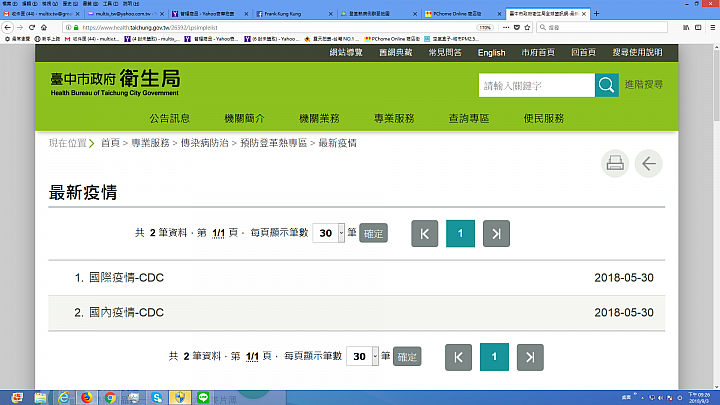The height and width of the screenshot is (405, 720).
Task: Open Internet Explorer from the taskbar
Action: click(63, 397)
